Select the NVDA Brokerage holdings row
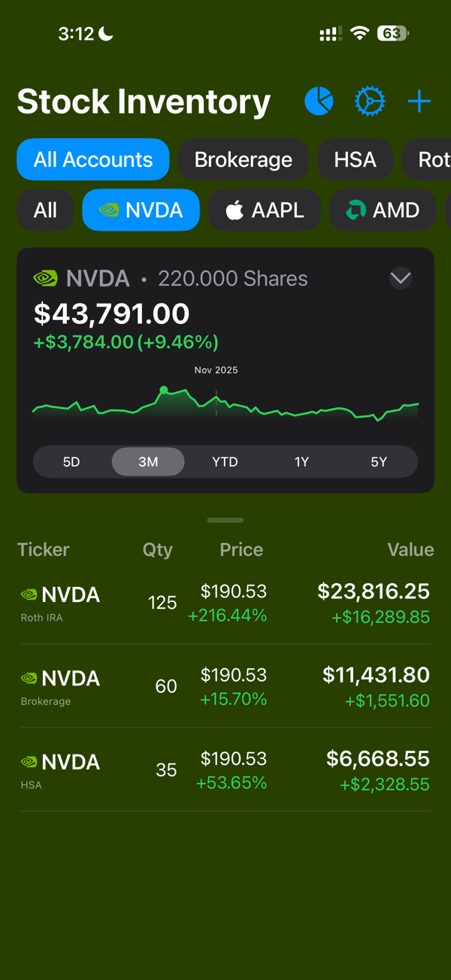 [x=225, y=685]
